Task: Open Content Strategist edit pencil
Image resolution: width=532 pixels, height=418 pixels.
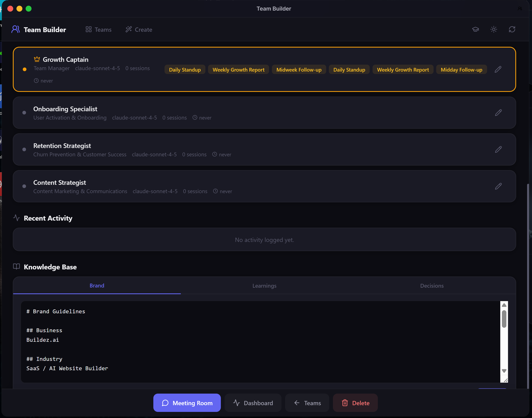Action: point(498,186)
